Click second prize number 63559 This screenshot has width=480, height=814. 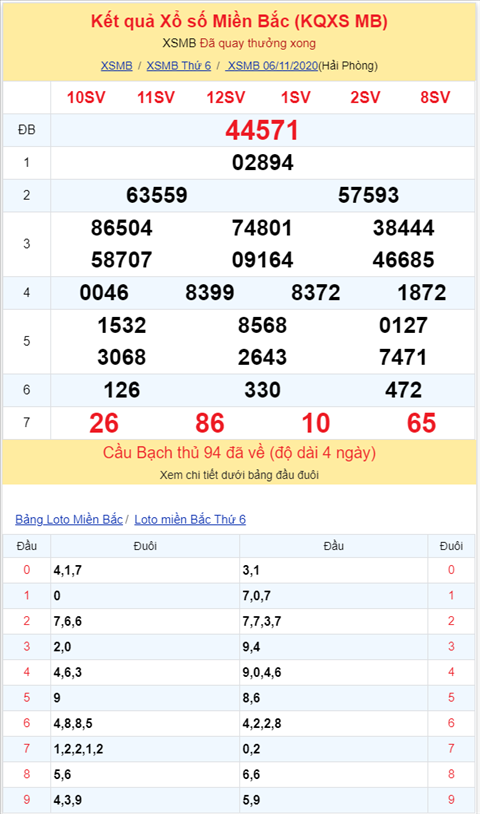click(157, 195)
